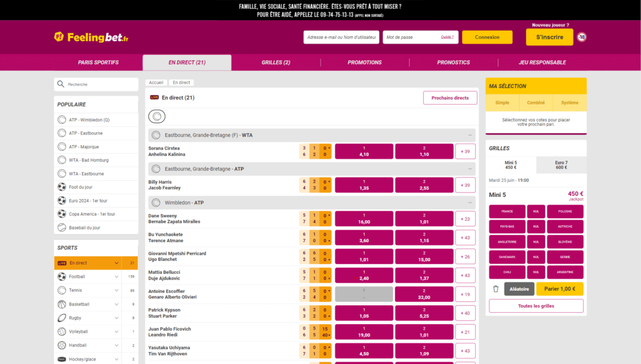
Task: Toggle PAYS-BAS pick in Mini 5 grid
Action: (507, 227)
